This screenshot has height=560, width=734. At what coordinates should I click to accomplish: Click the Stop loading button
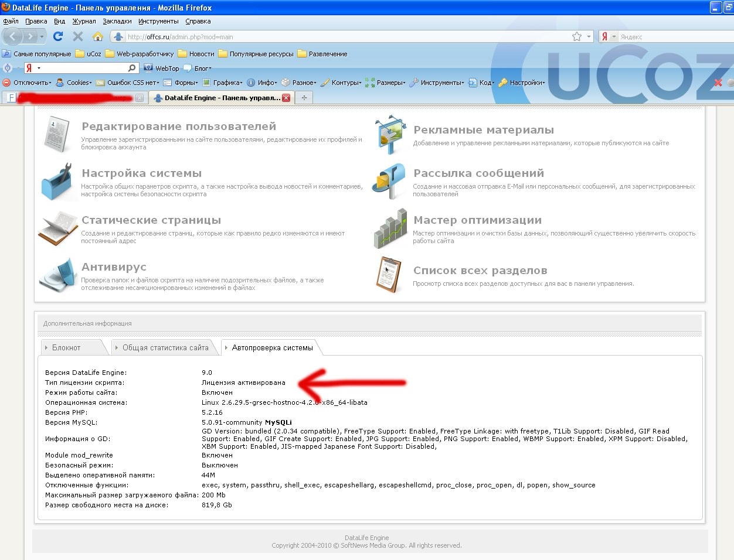77,36
